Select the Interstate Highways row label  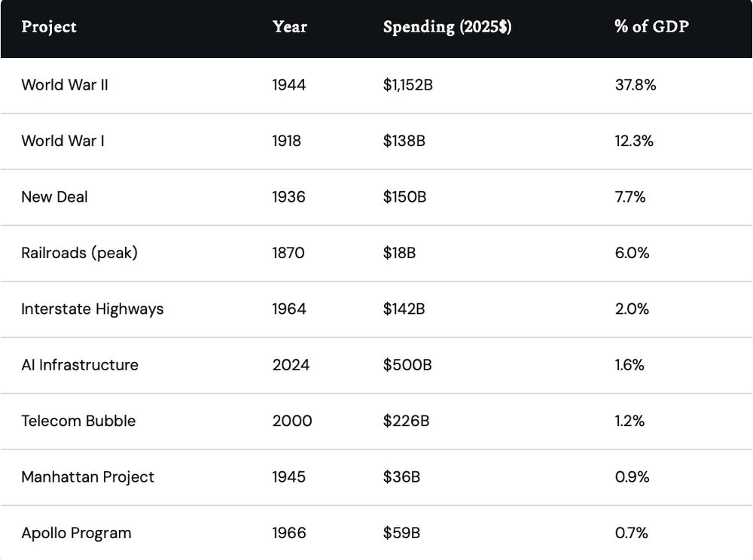click(x=93, y=309)
